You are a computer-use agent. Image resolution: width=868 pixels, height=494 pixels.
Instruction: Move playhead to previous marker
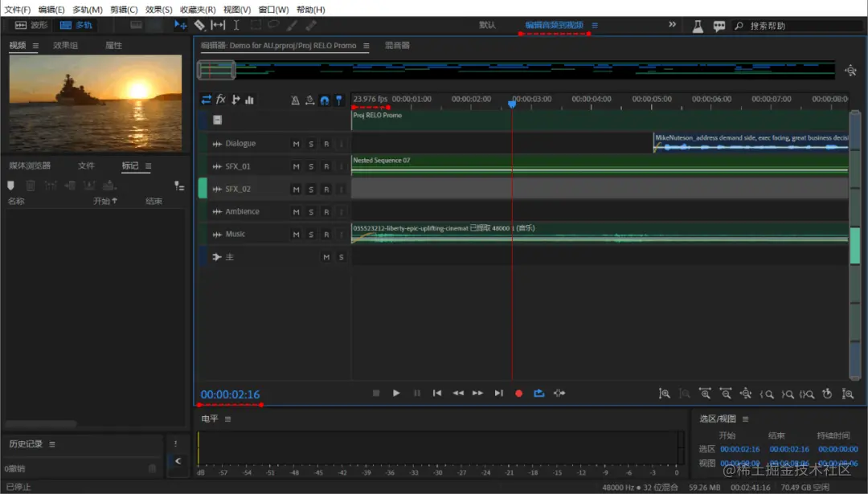(437, 393)
